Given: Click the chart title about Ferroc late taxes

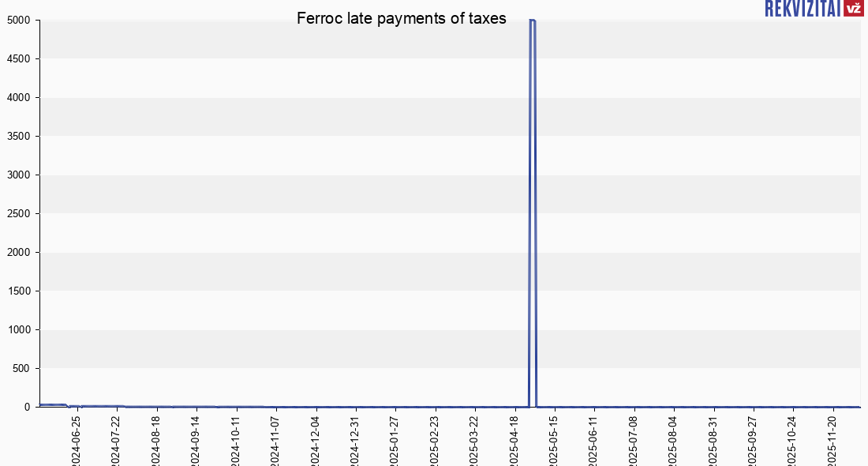Looking at the screenshot, I should 401,18.
